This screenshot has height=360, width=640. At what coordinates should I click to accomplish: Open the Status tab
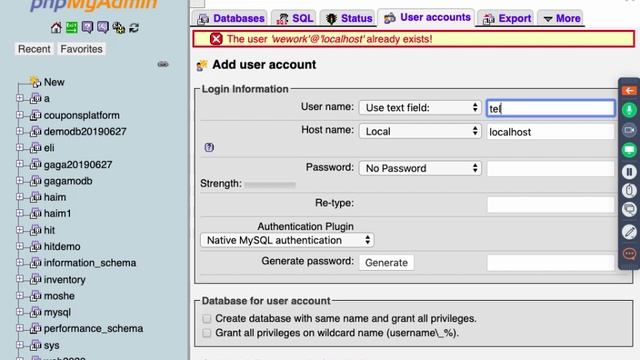[348, 18]
